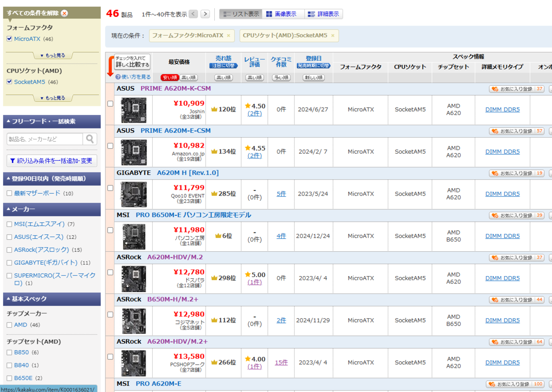552x392 pixels.
Task: Check the SUPERMICRO maker filter
Action: pyautogui.click(x=9, y=276)
